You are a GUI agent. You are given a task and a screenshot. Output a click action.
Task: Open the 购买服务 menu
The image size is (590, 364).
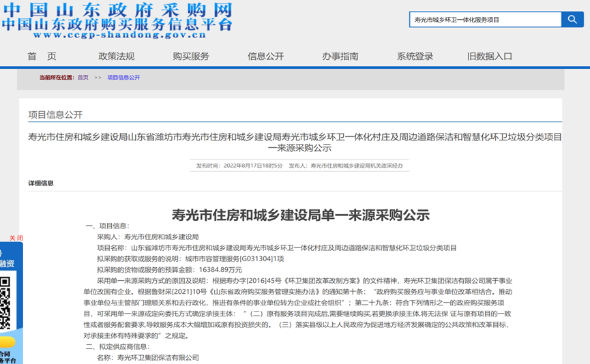tap(191, 57)
